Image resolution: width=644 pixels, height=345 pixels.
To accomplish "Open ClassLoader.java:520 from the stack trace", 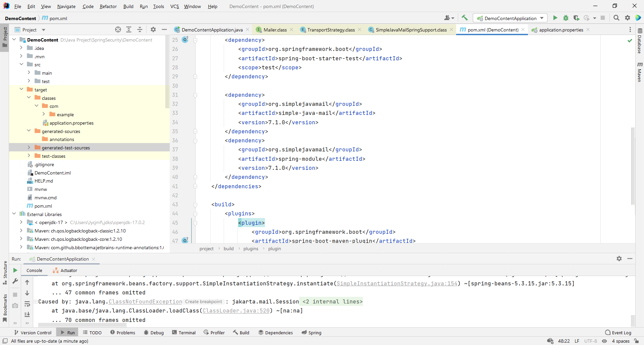I will click(236, 310).
